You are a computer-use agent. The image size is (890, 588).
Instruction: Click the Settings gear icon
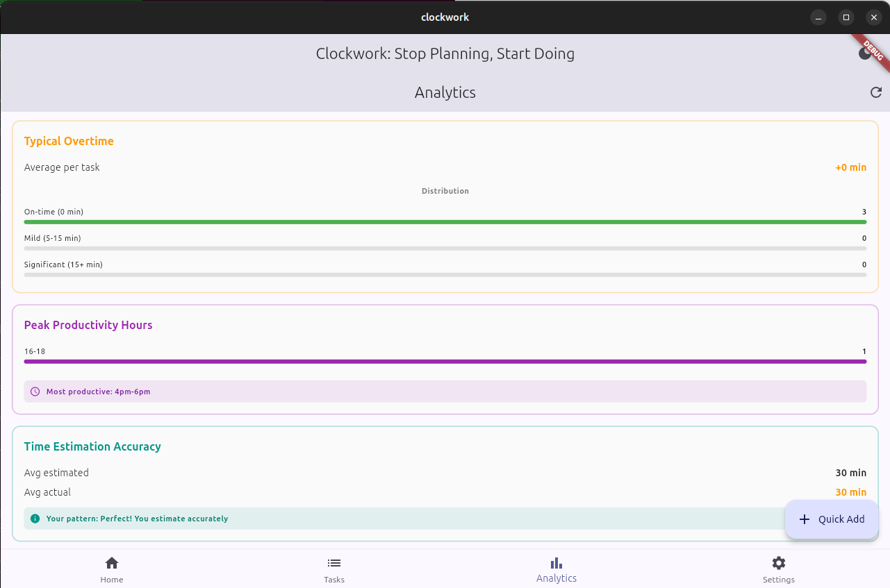pos(779,563)
